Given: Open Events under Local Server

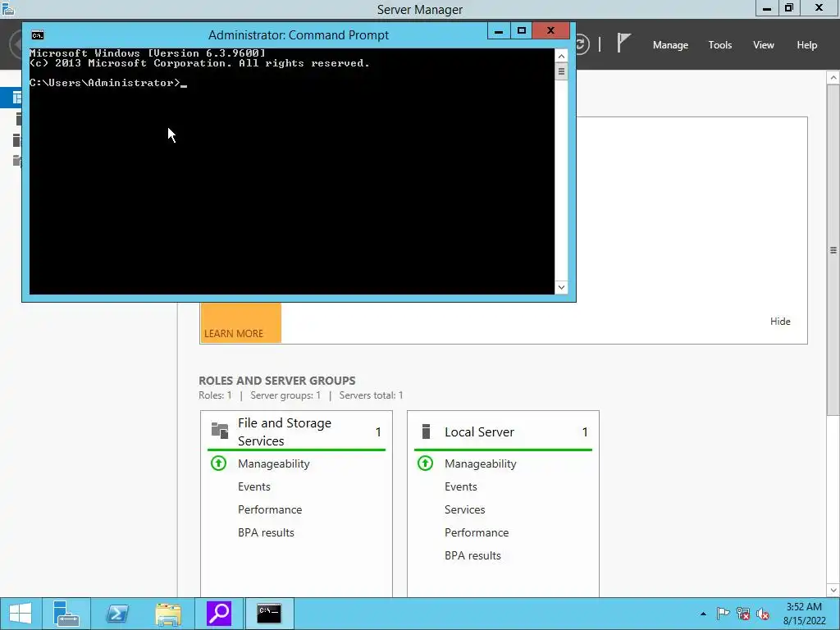Looking at the screenshot, I should click(461, 487).
